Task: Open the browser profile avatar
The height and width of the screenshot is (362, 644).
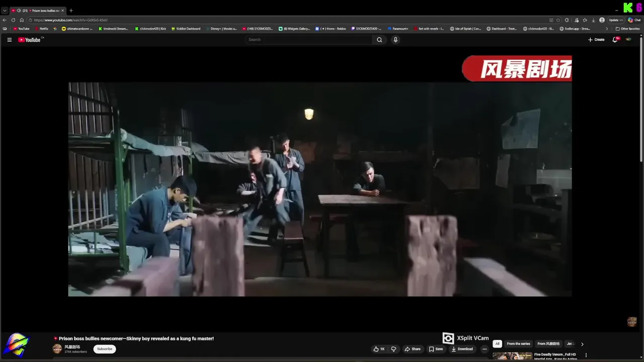Action: (x=602, y=20)
